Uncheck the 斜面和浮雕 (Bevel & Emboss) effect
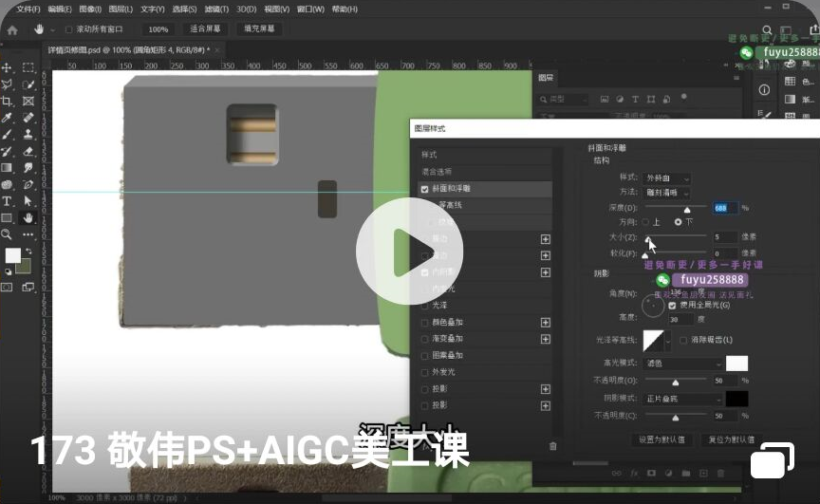Screen dimensions: 820x504 [x=424, y=189]
